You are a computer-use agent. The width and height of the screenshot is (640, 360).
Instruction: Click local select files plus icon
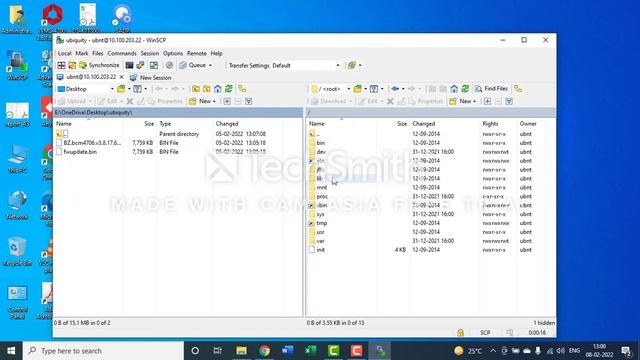point(227,101)
